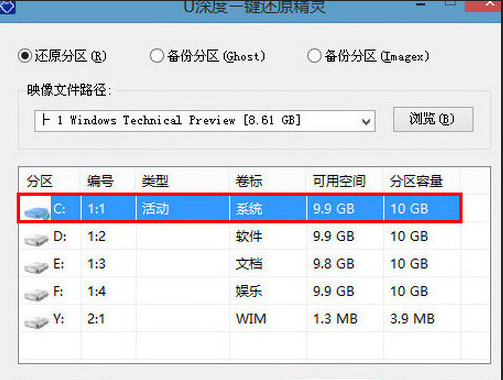Click partition number 1:3

tap(96, 264)
